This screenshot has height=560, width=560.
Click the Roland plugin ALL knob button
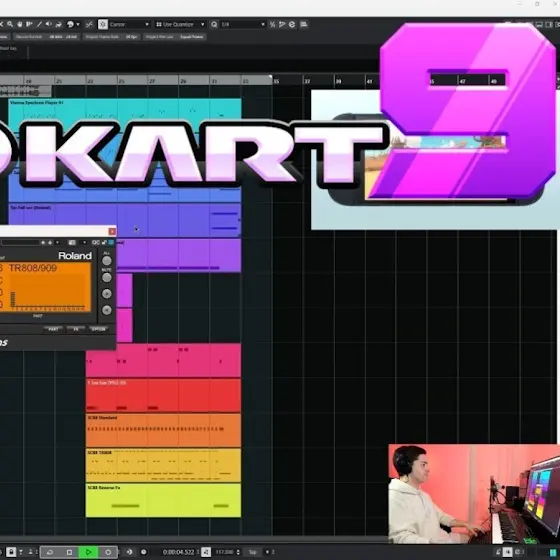[106, 261]
